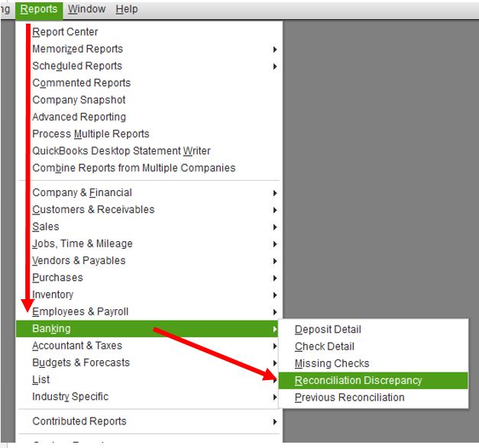Open Accountant & Taxes reports submenu
The image size is (479, 448).
(147, 346)
